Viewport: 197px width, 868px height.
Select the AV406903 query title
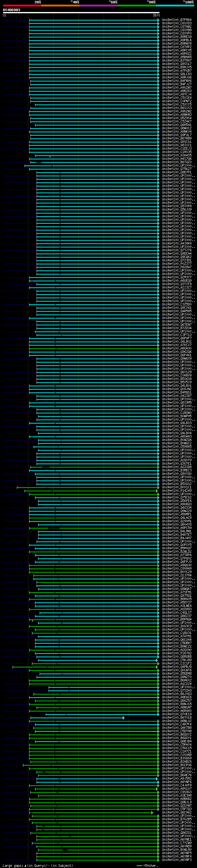11,10
